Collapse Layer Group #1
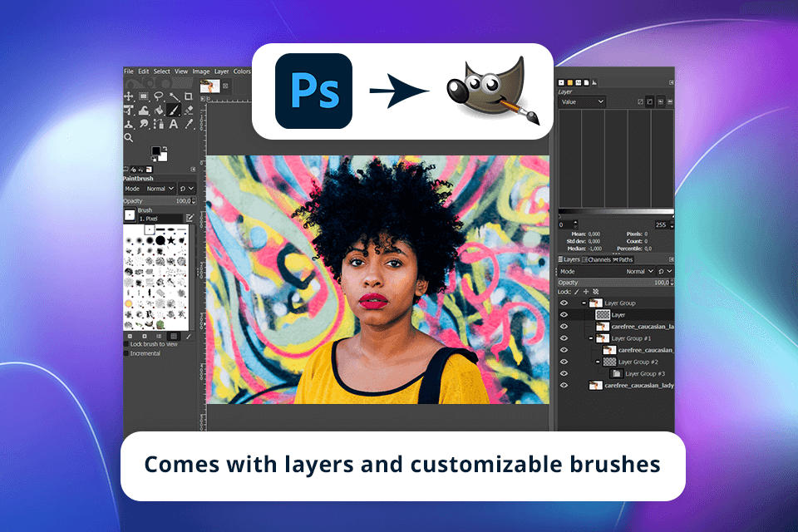Screen dimensions: 798x532 [x=591, y=338]
